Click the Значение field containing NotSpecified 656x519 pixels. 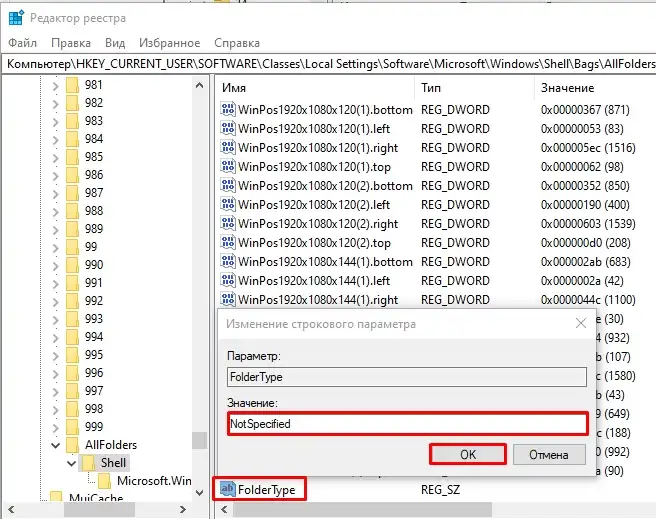tap(407, 424)
